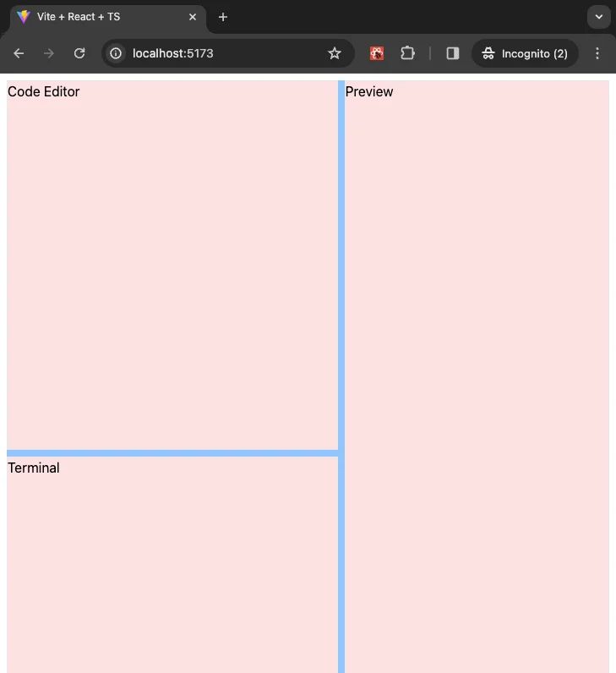The width and height of the screenshot is (616, 673).
Task: Click the red extension icon in toolbar
Action: click(377, 53)
